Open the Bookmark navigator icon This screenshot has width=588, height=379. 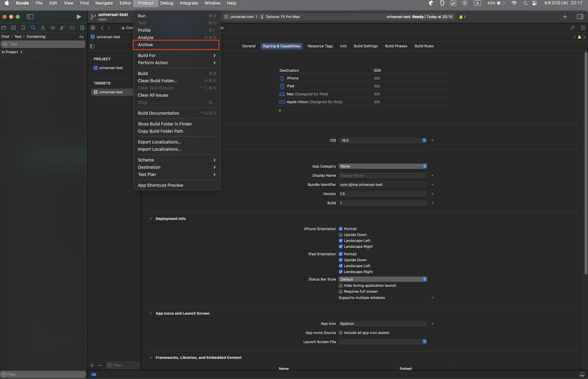[23, 28]
